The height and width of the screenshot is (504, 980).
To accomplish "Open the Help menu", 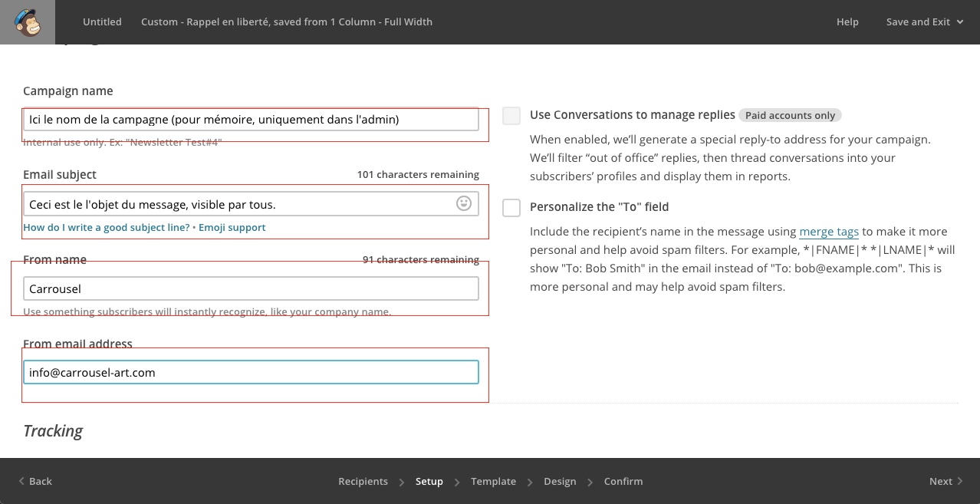I will click(x=847, y=22).
